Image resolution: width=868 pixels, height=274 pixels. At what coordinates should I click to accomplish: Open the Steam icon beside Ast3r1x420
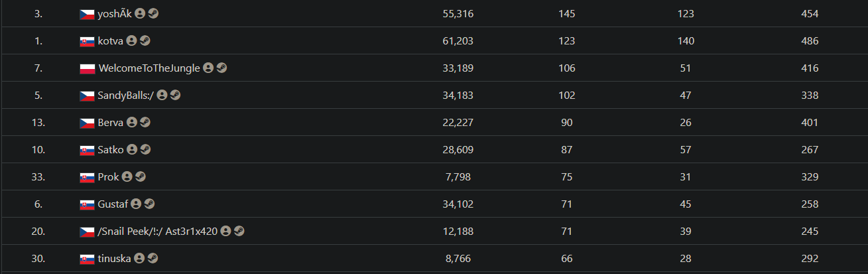click(239, 232)
